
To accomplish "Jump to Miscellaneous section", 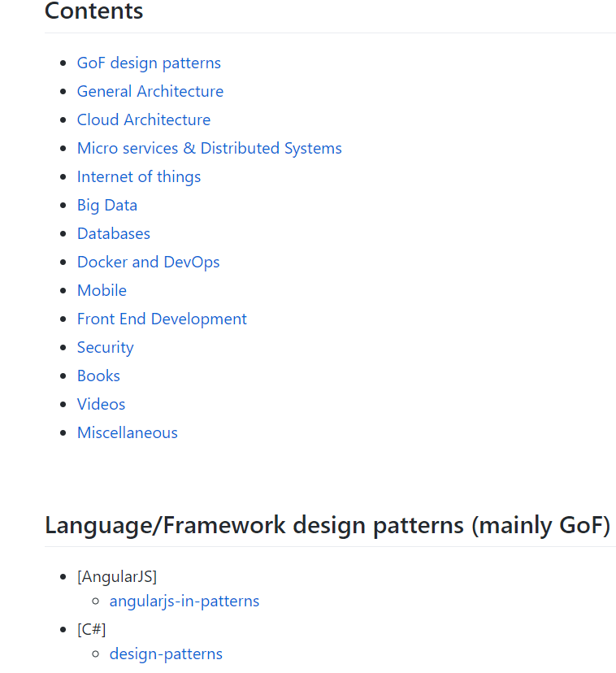I will tap(128, 432).
